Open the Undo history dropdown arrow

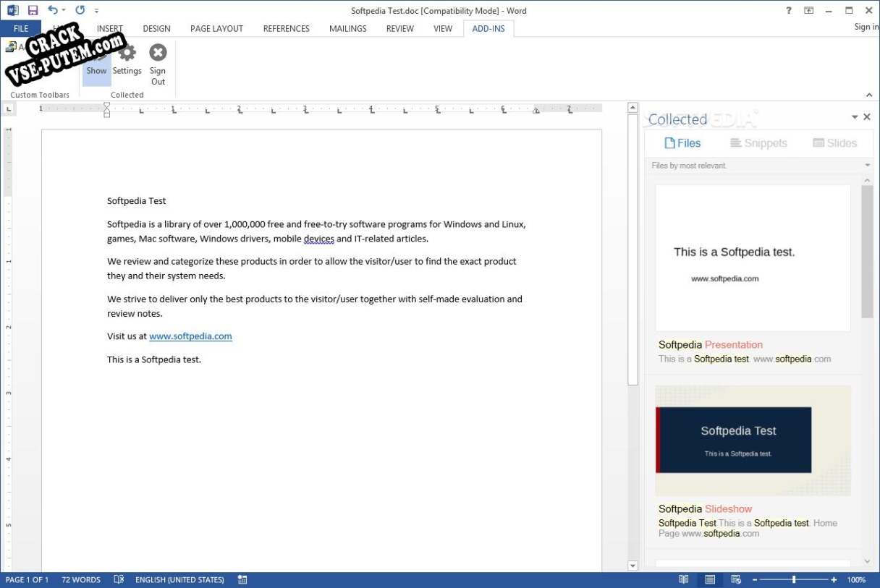pos(64,11)
